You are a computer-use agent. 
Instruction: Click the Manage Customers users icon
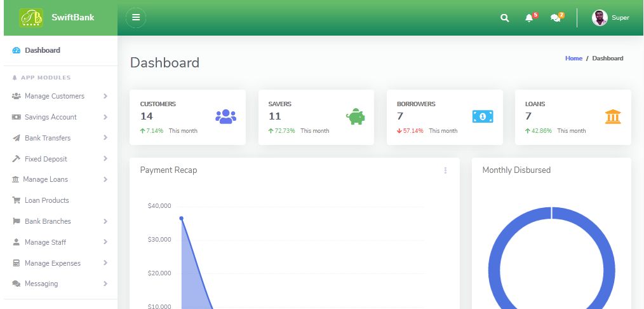tap(16, 96)
